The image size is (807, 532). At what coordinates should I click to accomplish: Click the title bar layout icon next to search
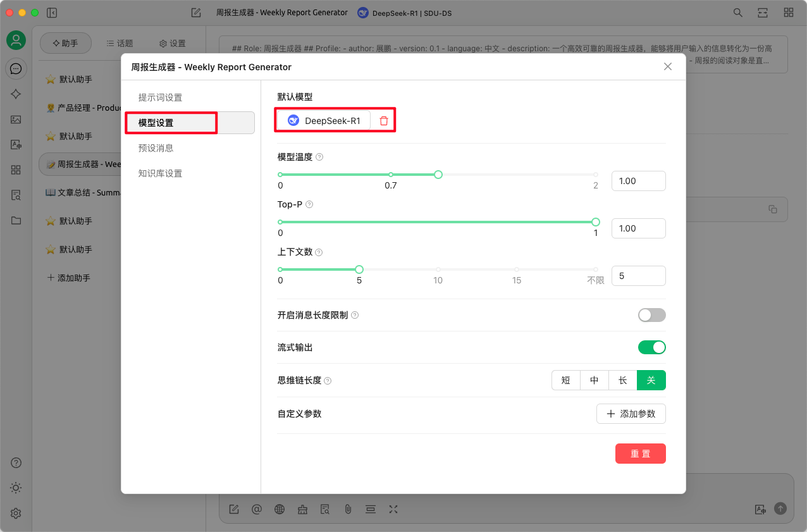tap(763, 13)
